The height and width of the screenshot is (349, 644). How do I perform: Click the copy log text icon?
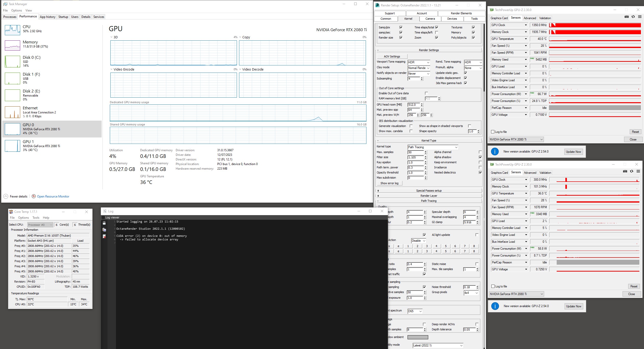click(x=104, y=230)
